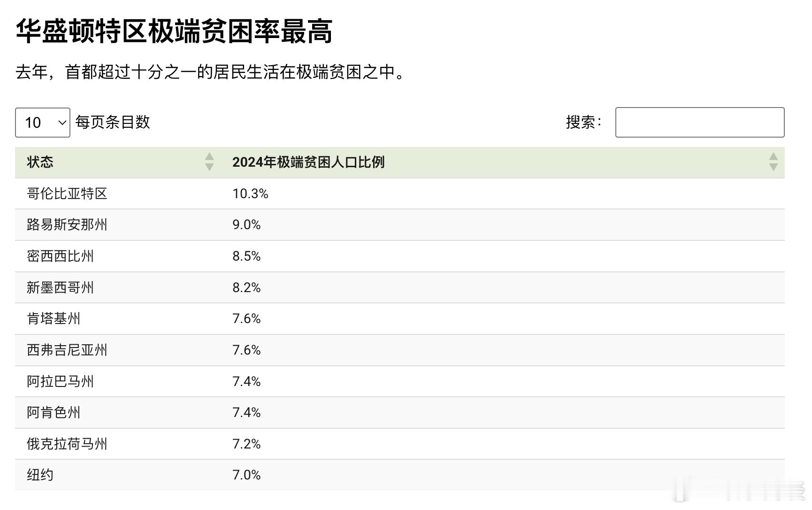
Task: Select the 新墨西哥州 row
Action: (x=400, y=287)
